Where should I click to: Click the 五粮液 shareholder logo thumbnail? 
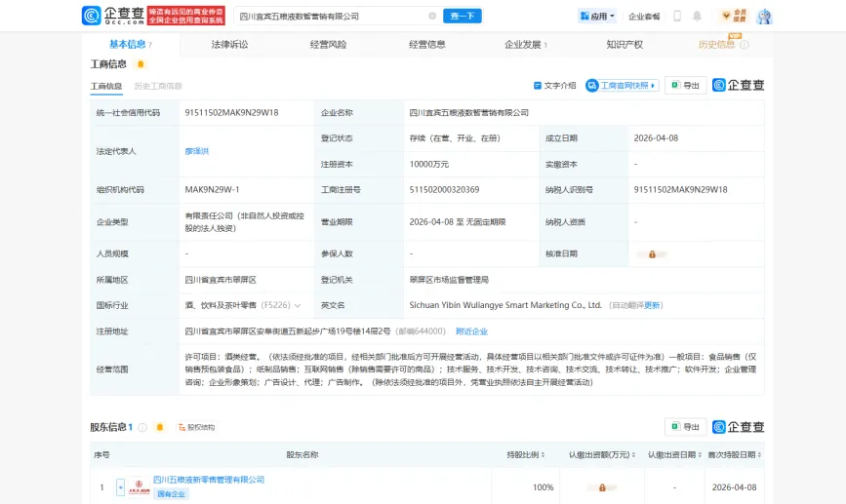point(139,487)
